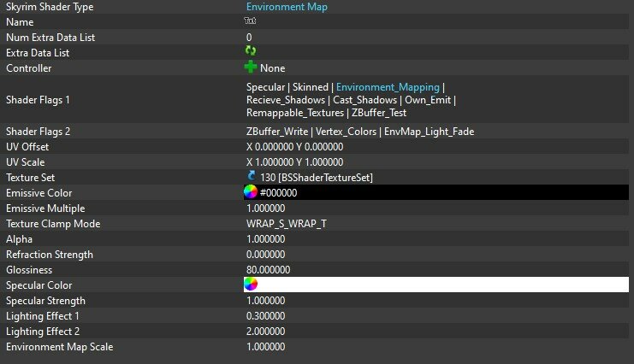The height and width of the screenshot is (364, 634).
Task: Open the Environment Map shader type value
Action: 287,7
